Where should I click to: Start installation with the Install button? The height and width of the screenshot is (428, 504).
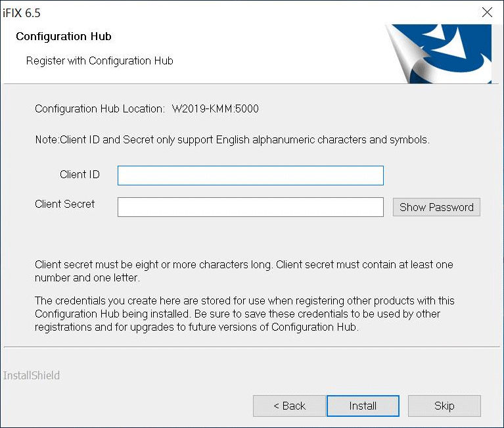(363, 406)
